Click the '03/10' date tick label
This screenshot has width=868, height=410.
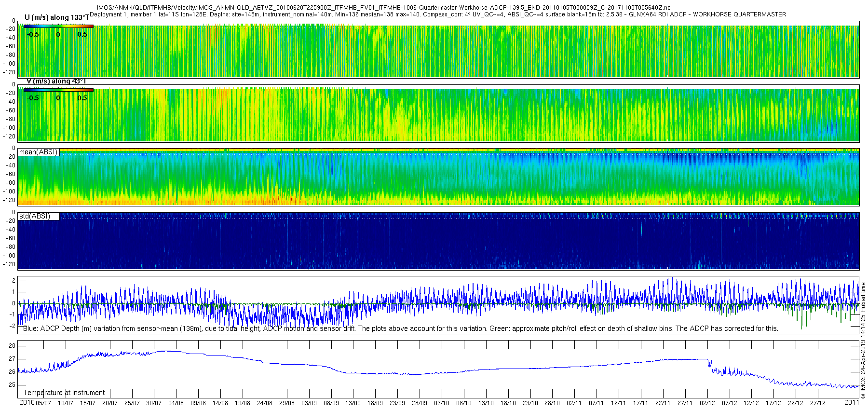[x=442, y=403]
